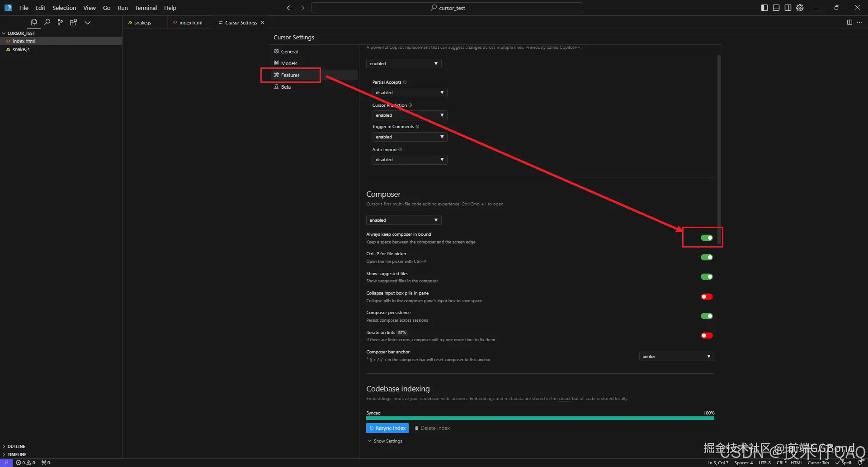The width and height of the screenshot is (868, 467).
Task: Open the Composer enabled dropdown
Action: (x=404, y=220)
